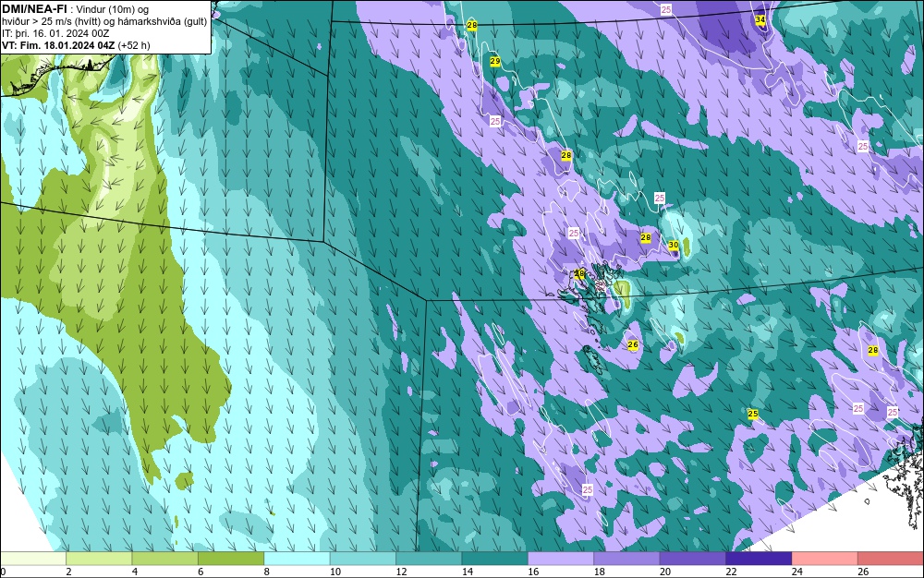This screenshot has width=924, height=578.
Task: Click legend scale tick number 6
Action: (x=201, y=572)
